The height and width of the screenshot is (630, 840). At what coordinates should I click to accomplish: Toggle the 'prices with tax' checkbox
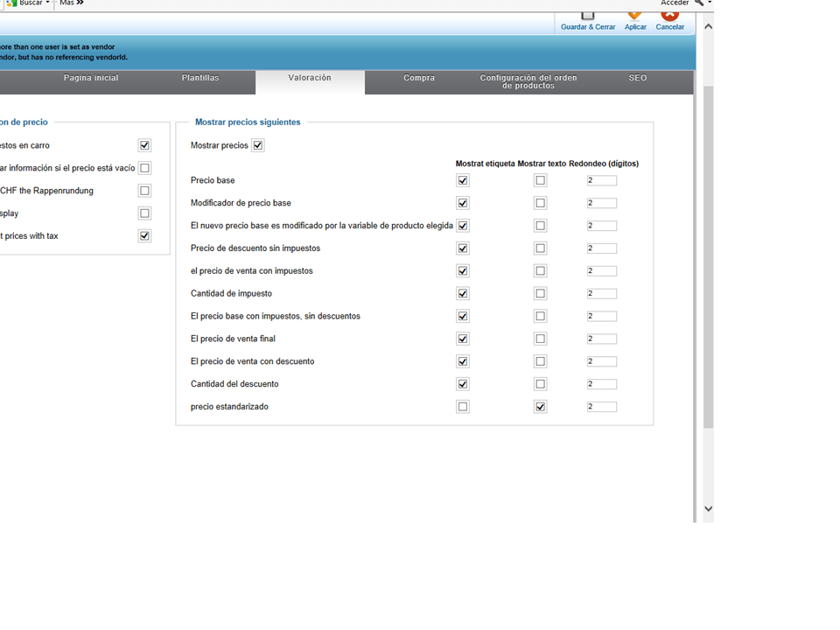pyautogui.click(x=144, y=235)
